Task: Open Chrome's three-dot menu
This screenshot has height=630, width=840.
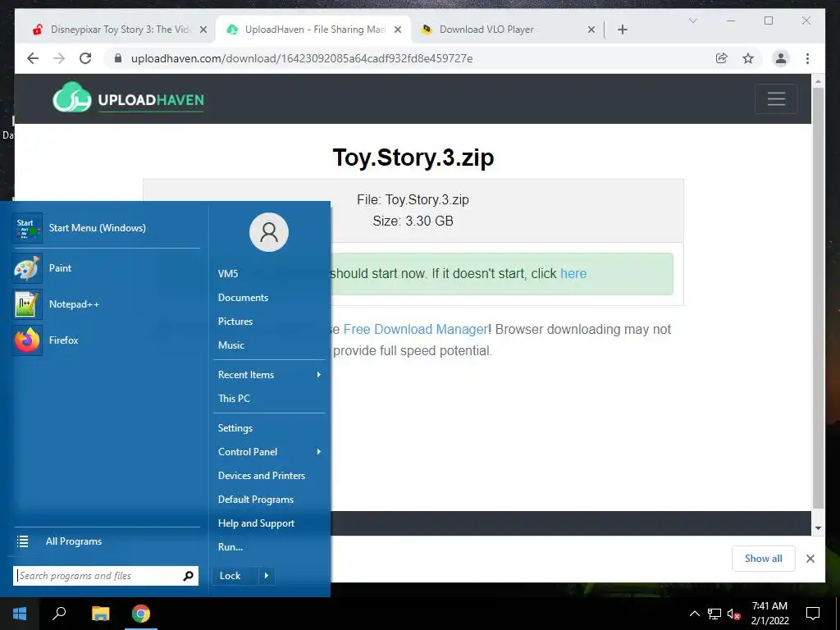Action: pyautogui.click(x=807, y=58)
